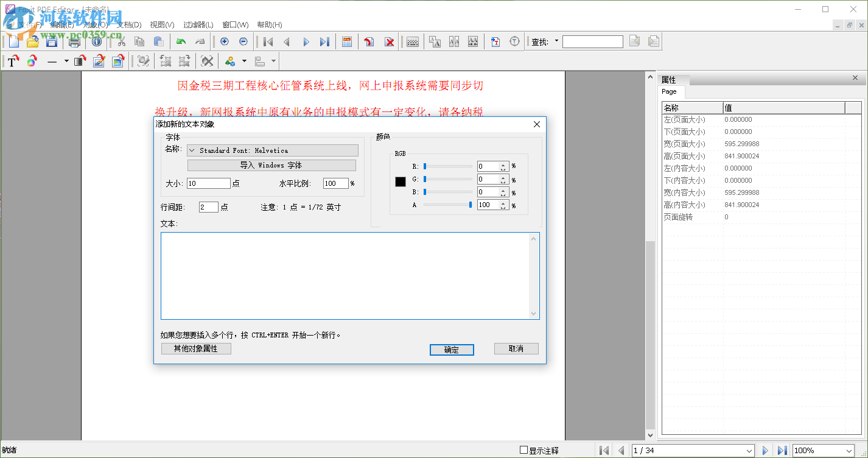
Task: Open the Standard Font: Helvetica dropdown
Action: (x=272, y=150)
